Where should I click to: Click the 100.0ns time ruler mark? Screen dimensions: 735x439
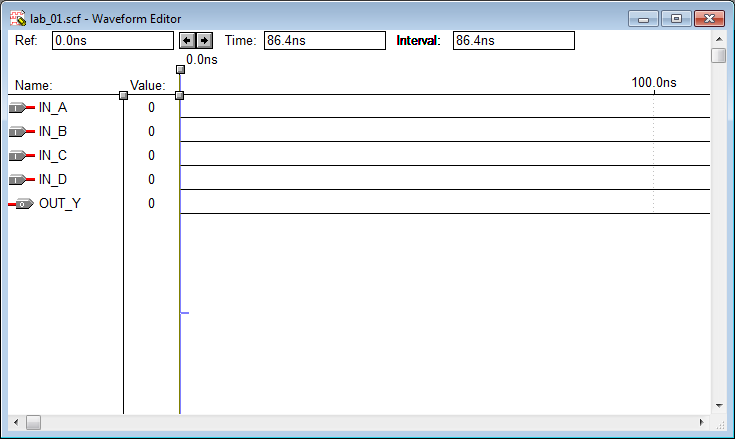[654, 83]
